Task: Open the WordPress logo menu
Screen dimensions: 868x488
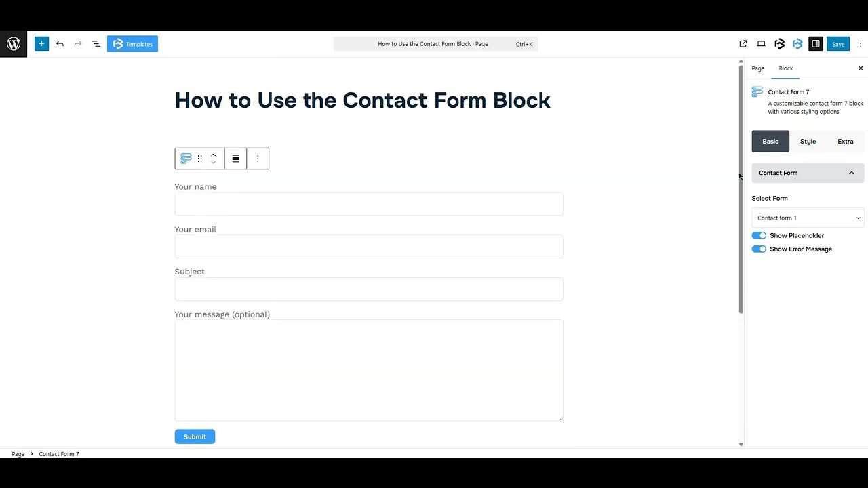Action: click(x=13, y=43)
